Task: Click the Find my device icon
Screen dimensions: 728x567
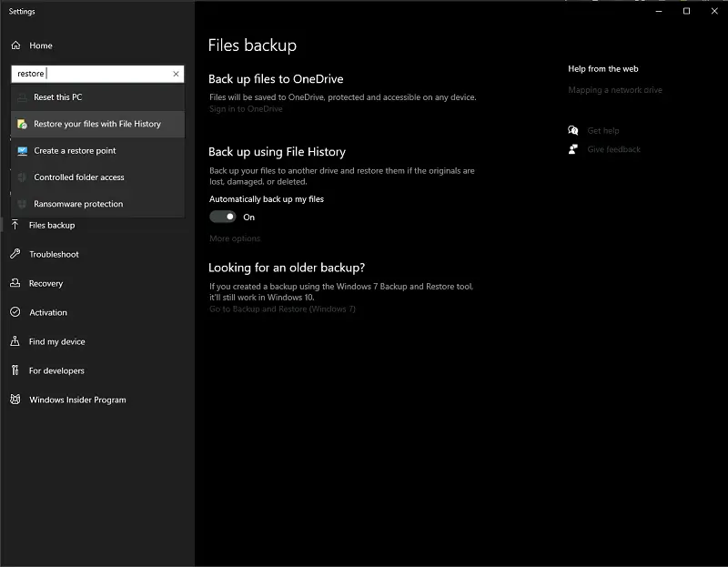Action: click(x=15, y=341)
